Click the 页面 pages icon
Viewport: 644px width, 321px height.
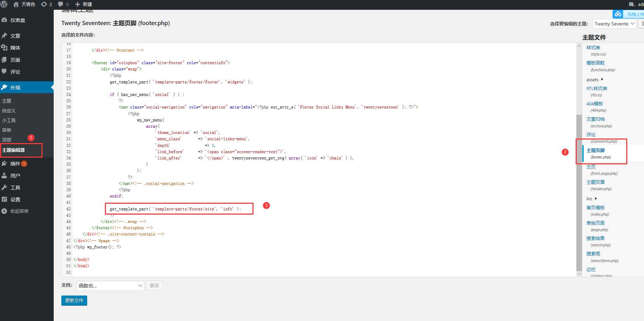coord(4,60)
